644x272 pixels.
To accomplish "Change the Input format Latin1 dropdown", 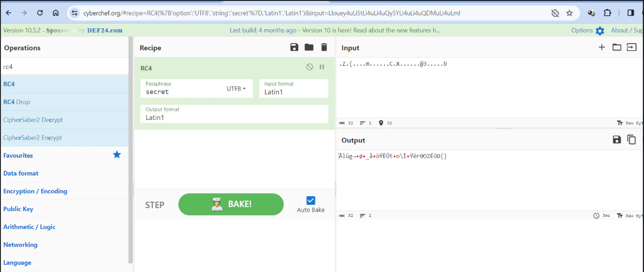I will point(293,89).
